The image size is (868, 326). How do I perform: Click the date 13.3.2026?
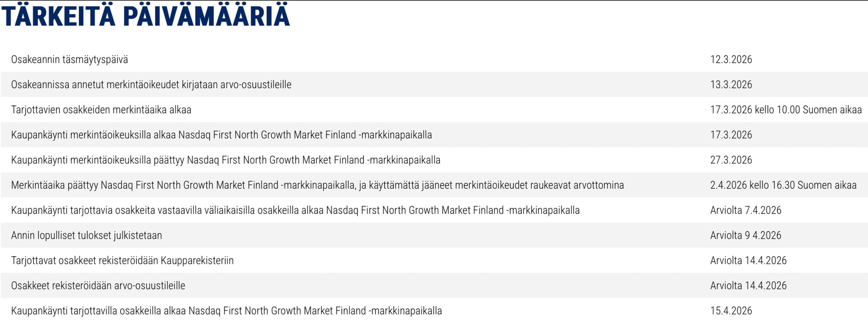(x=731, y=85)
